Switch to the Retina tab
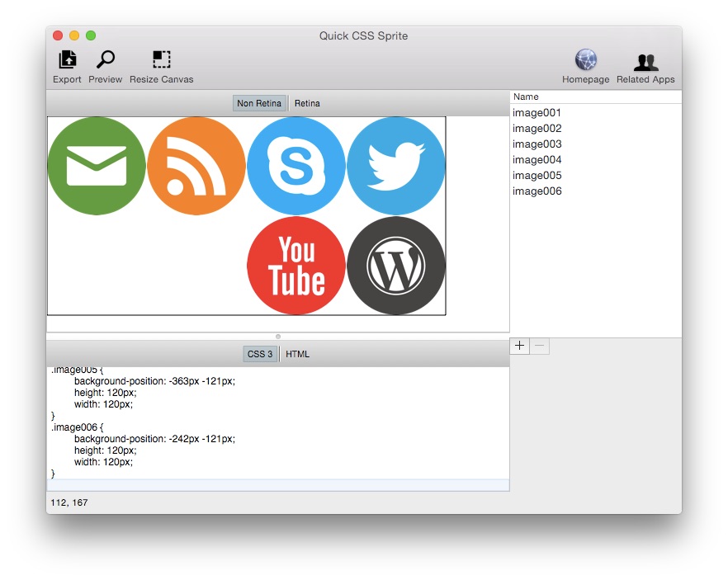This screenshot has height=580, width=728. point(307,103)
